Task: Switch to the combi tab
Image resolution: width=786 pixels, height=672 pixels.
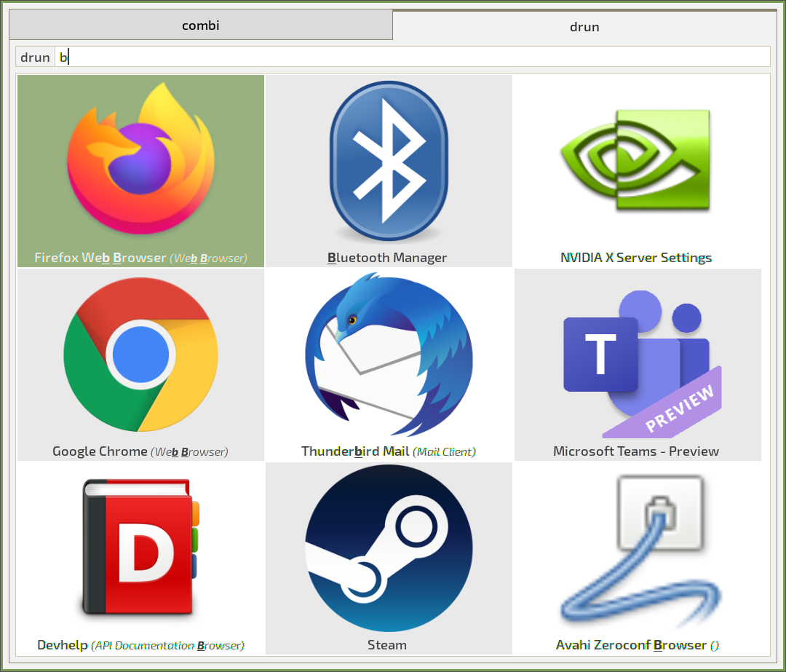Action: click(200, 25)
